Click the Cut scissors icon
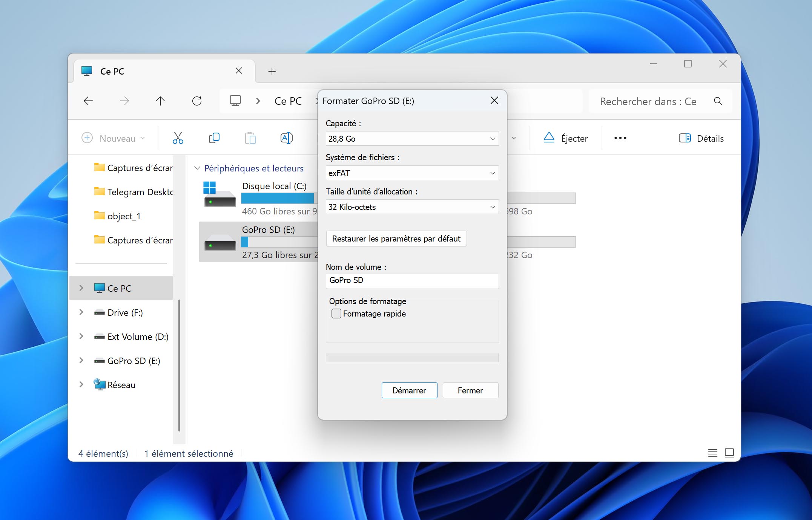 [178, 138]
